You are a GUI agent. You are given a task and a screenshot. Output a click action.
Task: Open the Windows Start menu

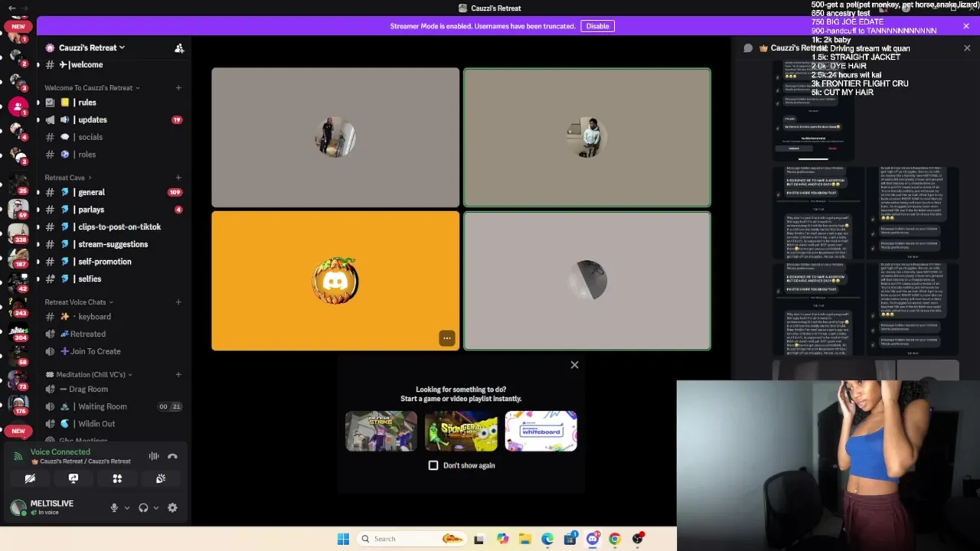click(343, 539)
